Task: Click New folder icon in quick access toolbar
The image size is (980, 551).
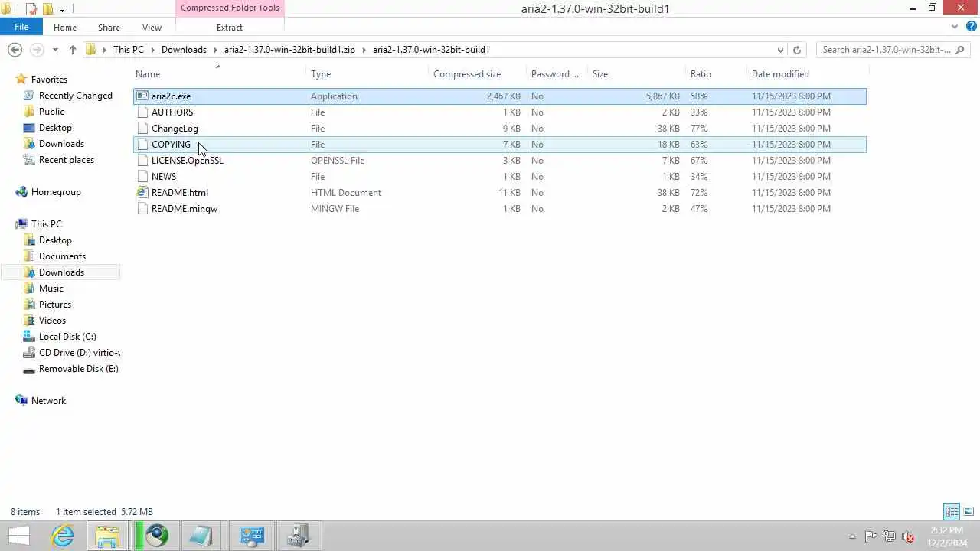Action: [47, 9]
